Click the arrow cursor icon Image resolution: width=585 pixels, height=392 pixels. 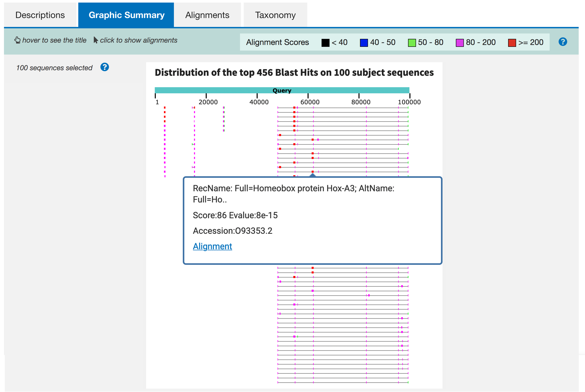[96, 40]
